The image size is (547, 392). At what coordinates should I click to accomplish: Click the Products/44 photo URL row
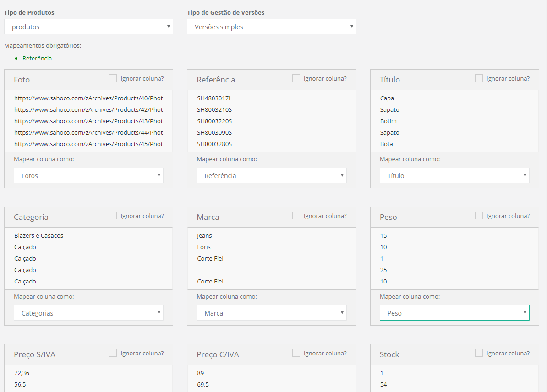[x=88, y=132]
